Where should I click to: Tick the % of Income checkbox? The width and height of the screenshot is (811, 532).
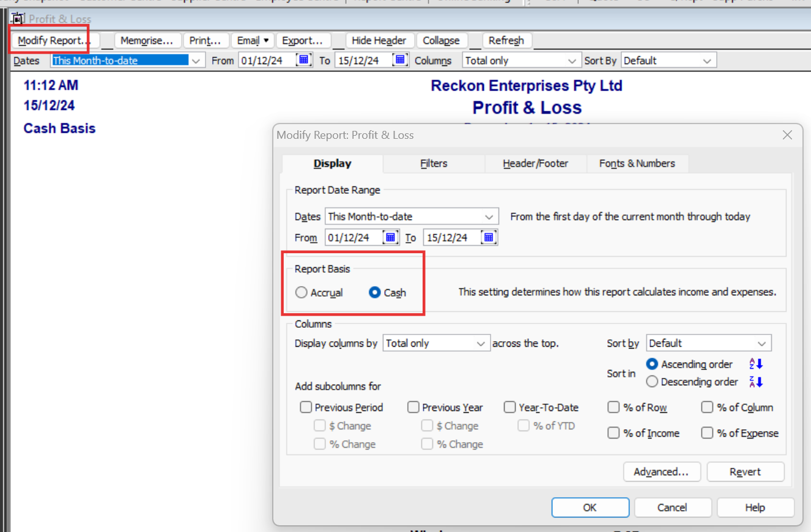613,433
